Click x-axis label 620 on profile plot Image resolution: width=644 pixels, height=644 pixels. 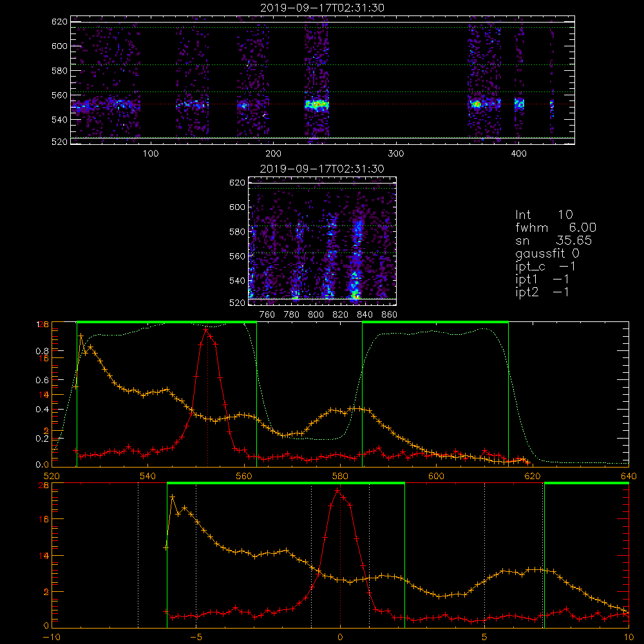(x=533, y=476)
